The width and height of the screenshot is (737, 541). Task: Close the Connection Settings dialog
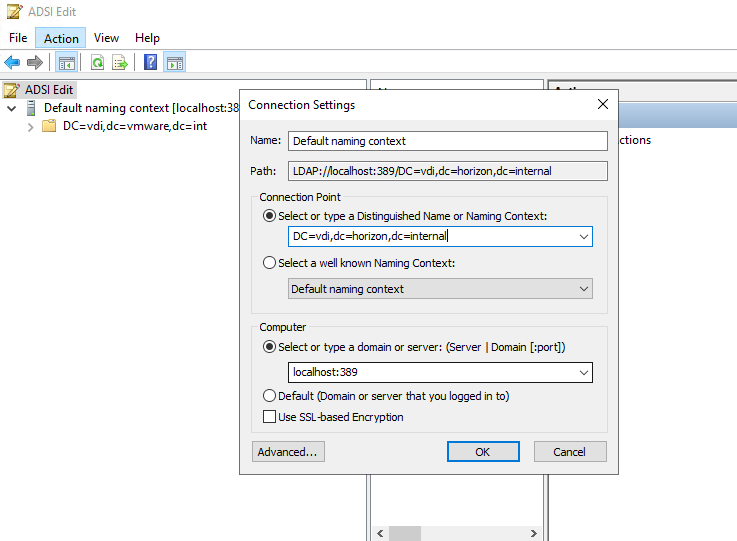tap(603, 104)
